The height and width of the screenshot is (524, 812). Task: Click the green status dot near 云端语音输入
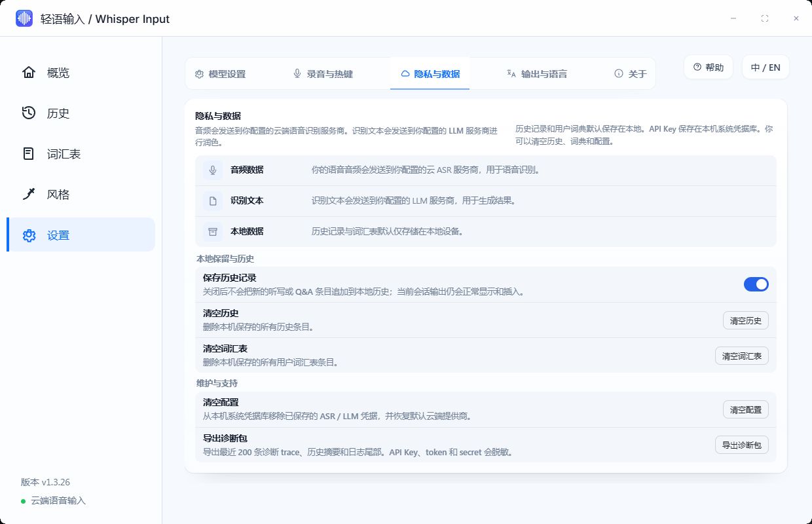[x=23, y=501]
